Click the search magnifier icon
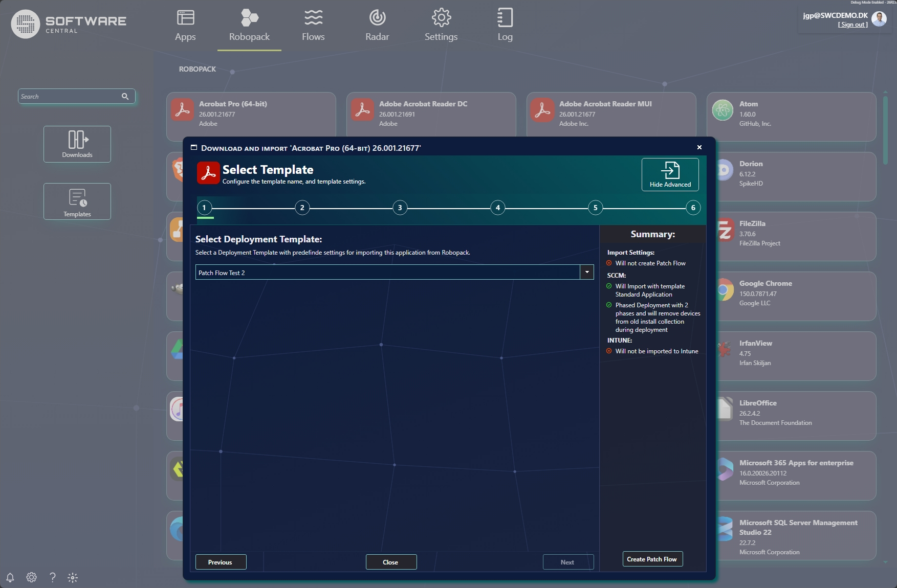The image size is (897, 588). click(125, 96)
